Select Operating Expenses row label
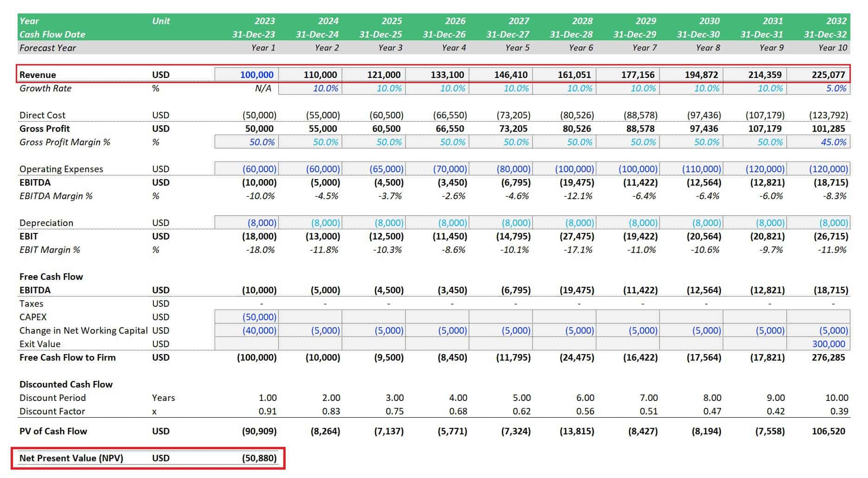 [x=61, y=169]
